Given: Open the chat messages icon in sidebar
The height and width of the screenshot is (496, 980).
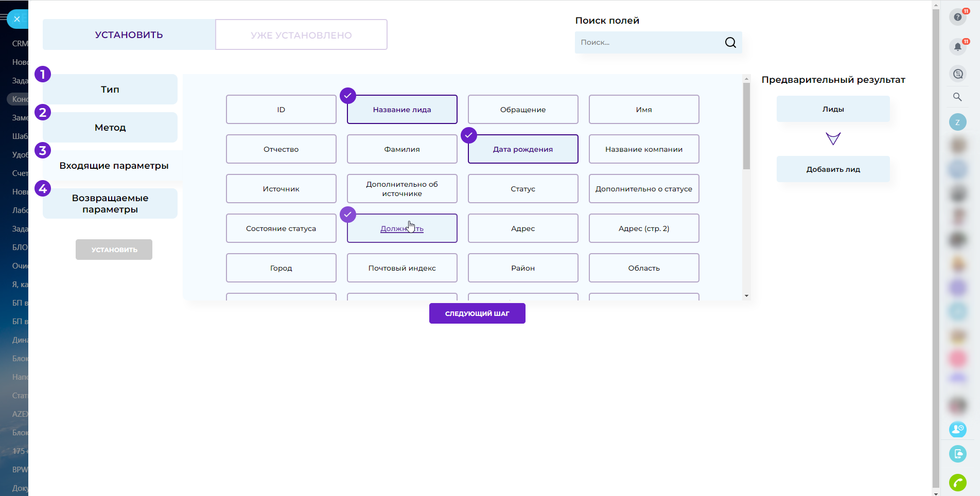Looking at the screenshot, I should 957,74.
